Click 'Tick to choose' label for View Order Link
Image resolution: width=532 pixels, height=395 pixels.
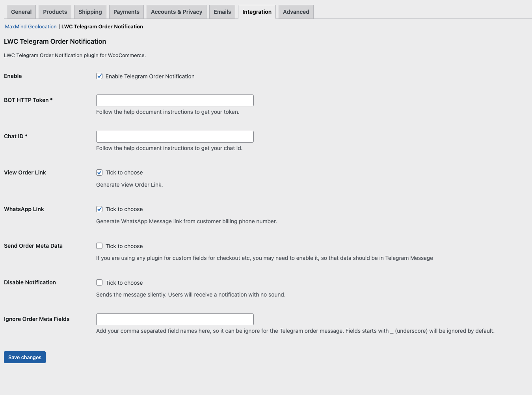(124, 172)
